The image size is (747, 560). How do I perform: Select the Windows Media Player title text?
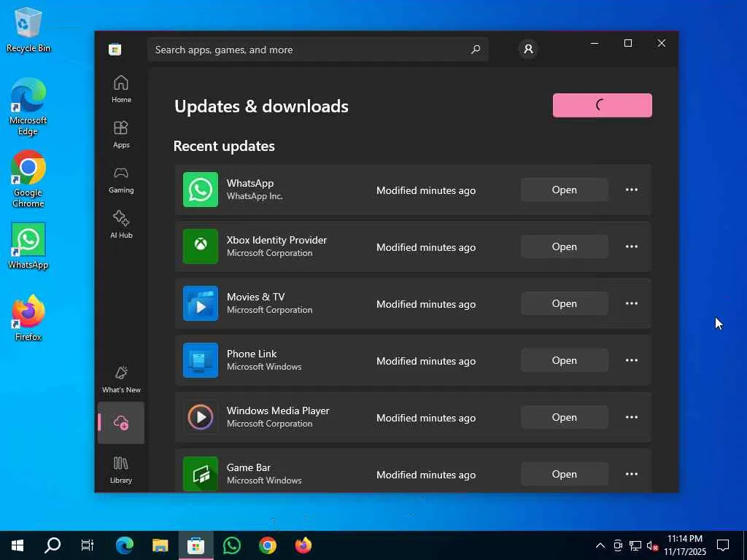[x=278, y=411]
